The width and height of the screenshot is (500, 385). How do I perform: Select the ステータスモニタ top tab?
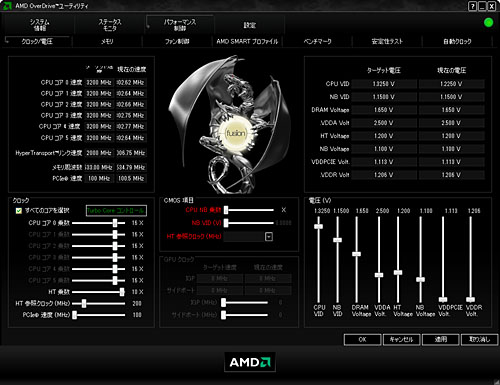point(110,25)
